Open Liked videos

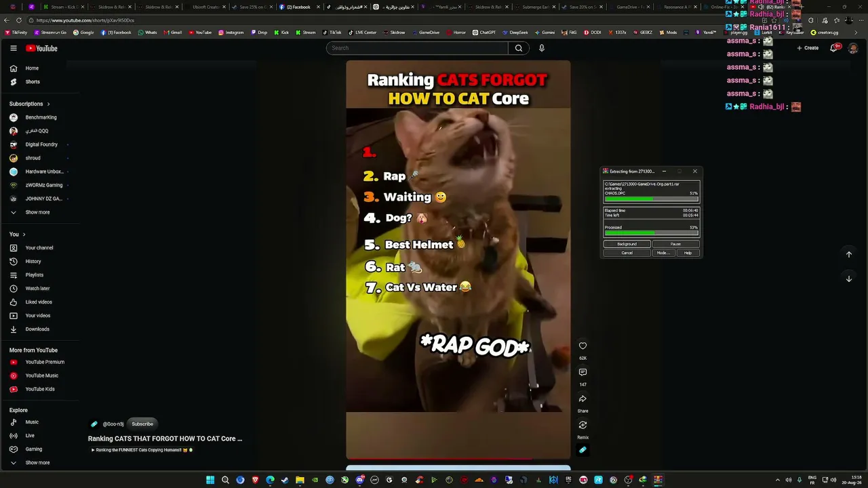pyautogui.click(x=39, y=302)
